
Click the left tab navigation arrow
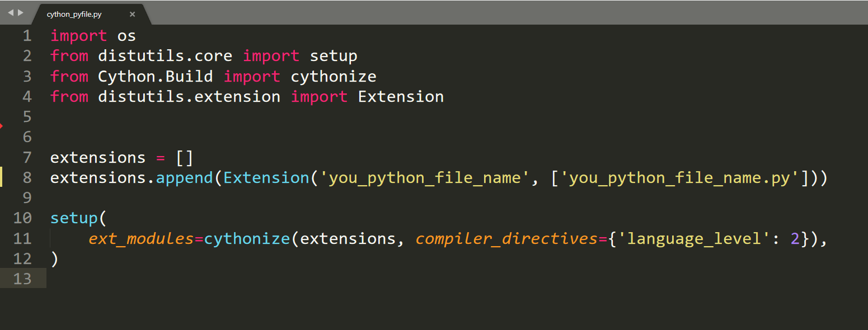coord(10,12)
